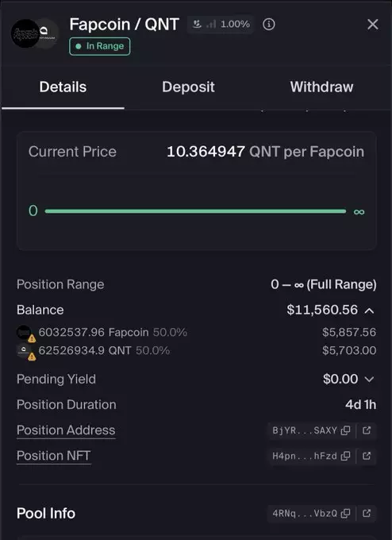This screenshot has width=392, height=540.
Task: Open Pool Info external link icon
Action: (x=367, y=514)
